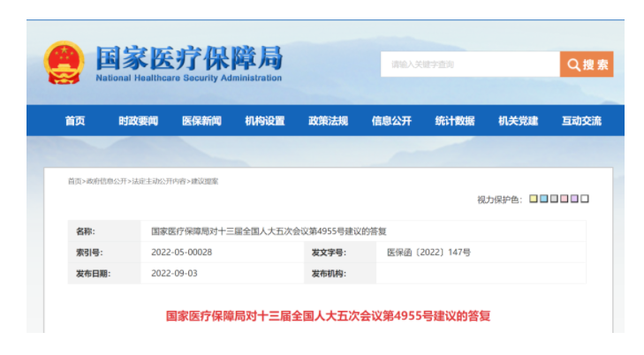Select the gray eye-protection color swatch

(554, 199)
